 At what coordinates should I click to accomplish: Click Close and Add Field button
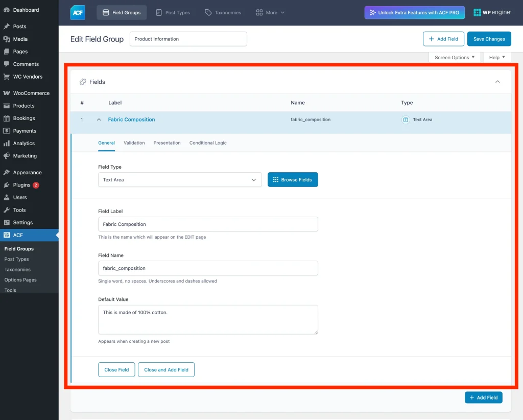(x=166, y=369)
